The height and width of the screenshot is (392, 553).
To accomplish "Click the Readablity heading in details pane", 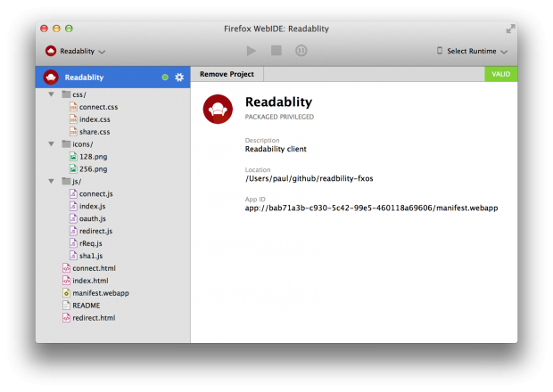I will (x=278, y=102).
